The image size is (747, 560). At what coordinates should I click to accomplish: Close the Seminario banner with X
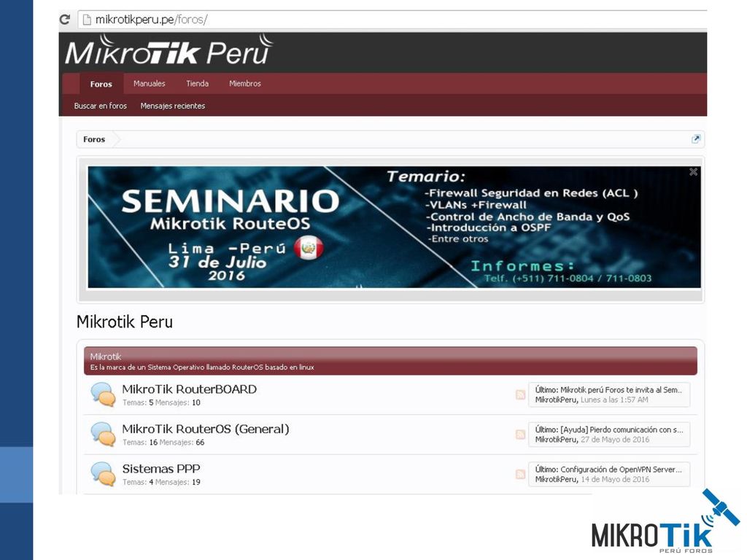click(693, 172)
